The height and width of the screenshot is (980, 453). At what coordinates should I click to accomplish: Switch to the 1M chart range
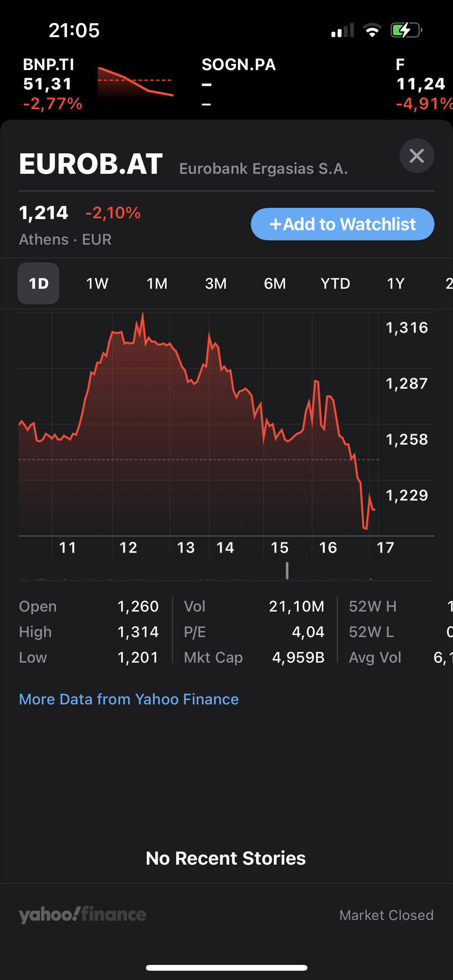157,283
